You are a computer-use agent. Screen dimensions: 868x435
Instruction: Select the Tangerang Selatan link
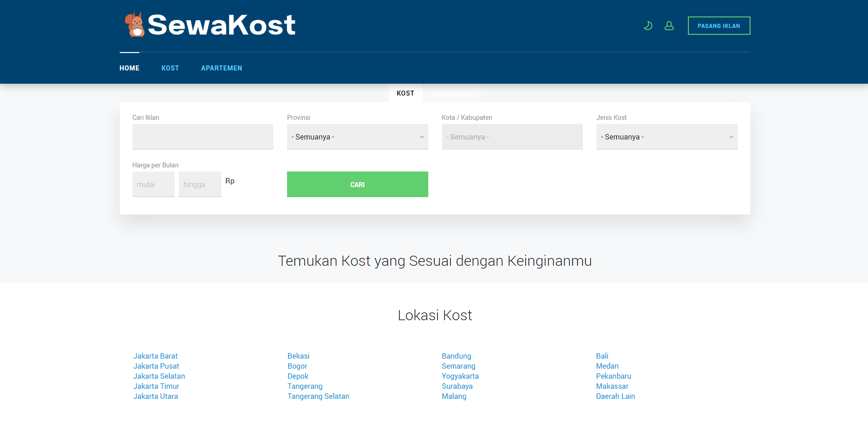(x=318, y=396)
